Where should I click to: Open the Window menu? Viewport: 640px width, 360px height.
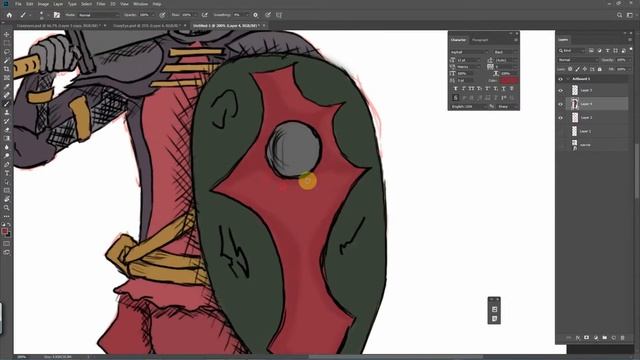coord(140,4)
